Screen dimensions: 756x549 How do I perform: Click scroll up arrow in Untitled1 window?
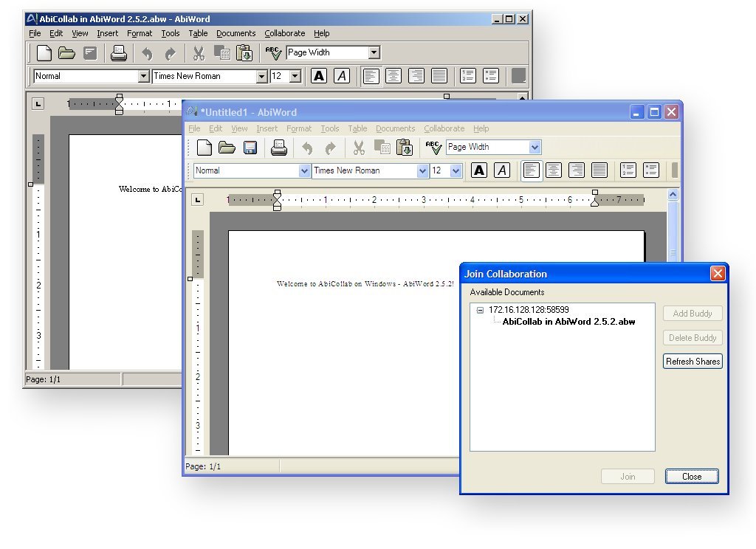(x=673, y=195)
